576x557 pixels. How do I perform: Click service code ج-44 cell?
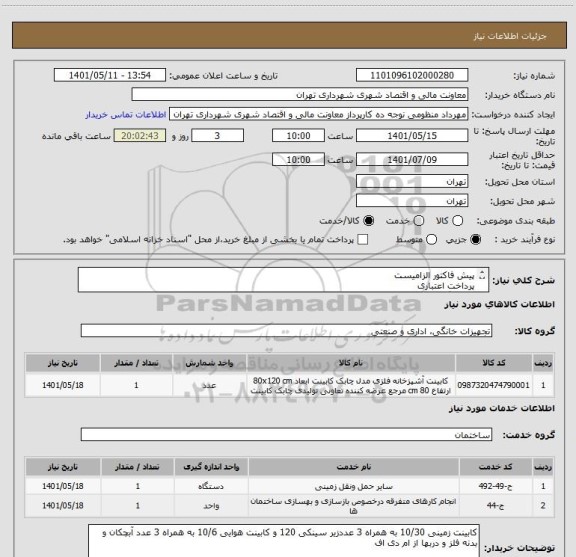[x=496, y=506]
